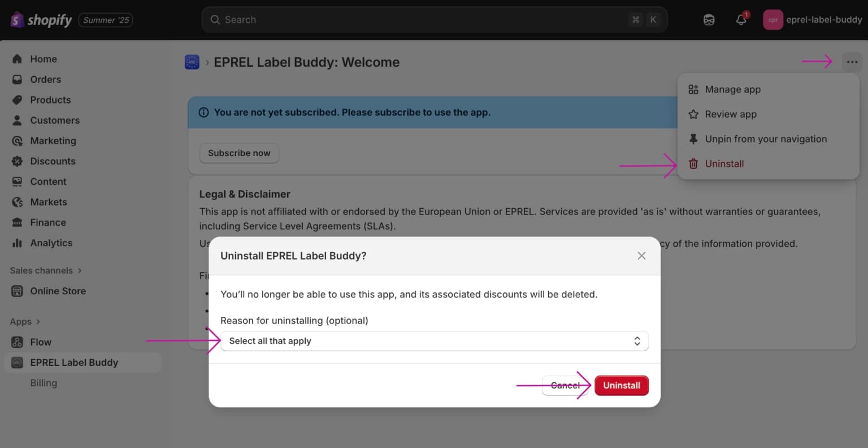Select Uninstall from the context menu
Screen dimensions: 868x448
pos(724,163)
